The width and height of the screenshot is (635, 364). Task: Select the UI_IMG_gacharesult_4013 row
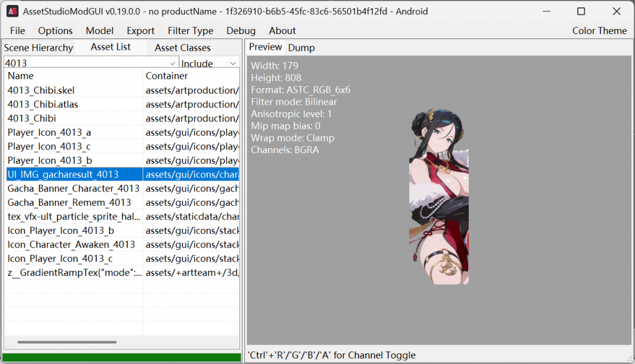click(122, 174)
